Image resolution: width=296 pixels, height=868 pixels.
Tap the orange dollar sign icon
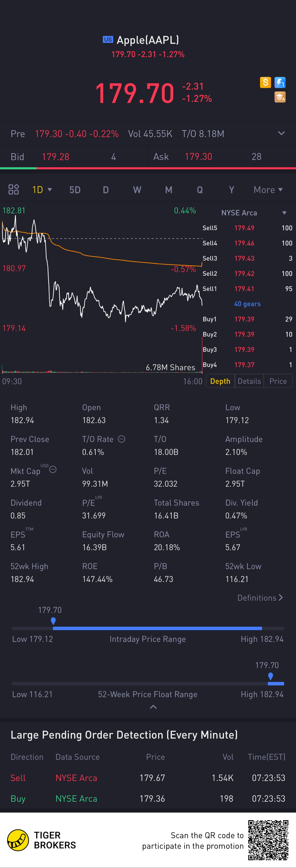tap(265, 82)
